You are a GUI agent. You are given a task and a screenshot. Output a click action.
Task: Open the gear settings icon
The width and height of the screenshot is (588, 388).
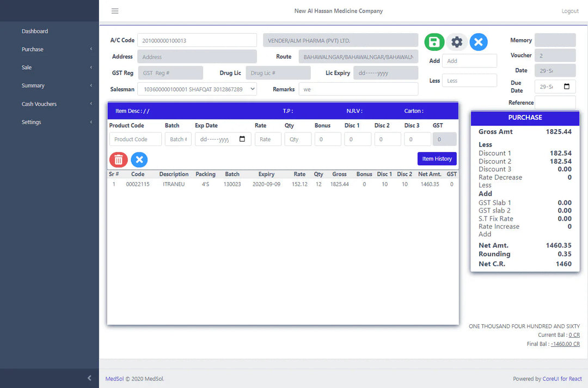pyautogui.click(x=457, y=42)
